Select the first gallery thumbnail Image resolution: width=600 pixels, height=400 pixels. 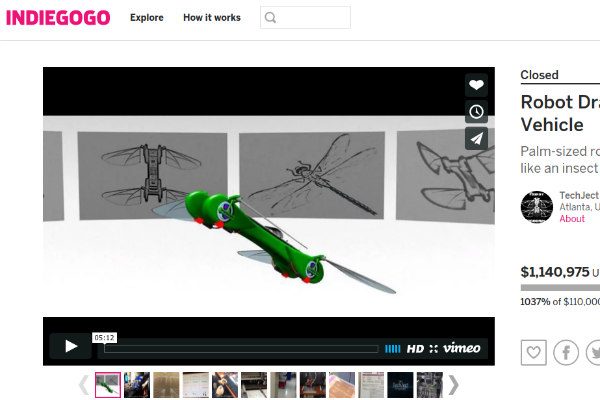click(108, 385)
